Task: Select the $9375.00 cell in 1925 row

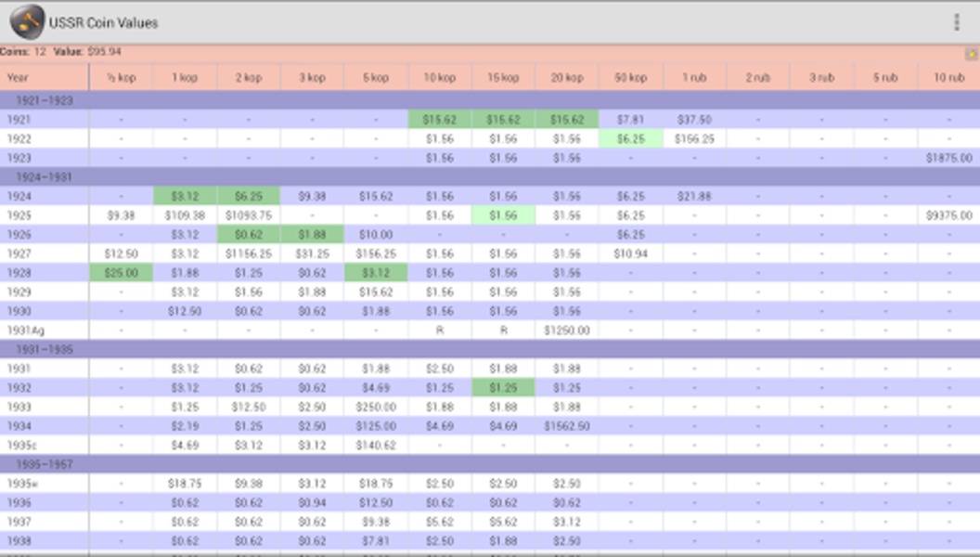Action: coord(948,215)
